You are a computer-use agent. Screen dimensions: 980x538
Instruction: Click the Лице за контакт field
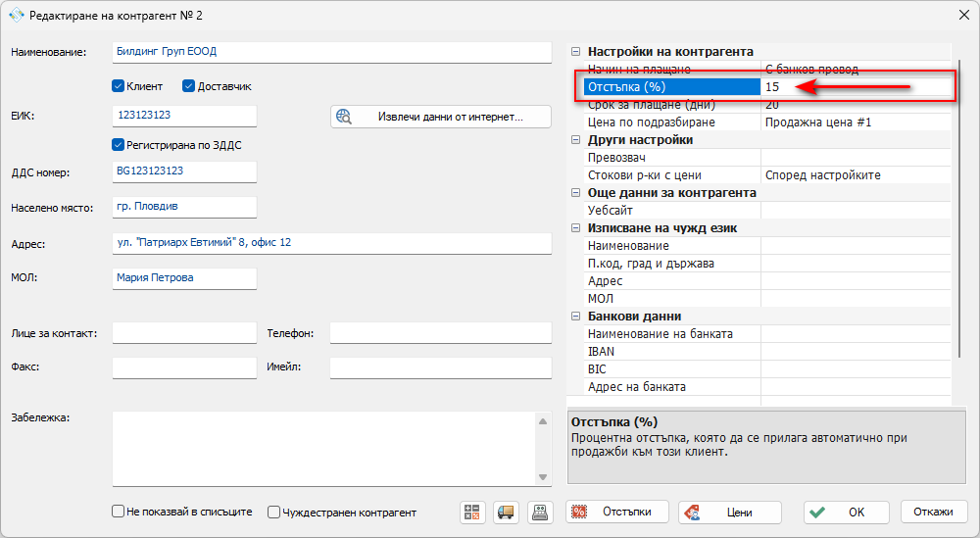point(184,332)
